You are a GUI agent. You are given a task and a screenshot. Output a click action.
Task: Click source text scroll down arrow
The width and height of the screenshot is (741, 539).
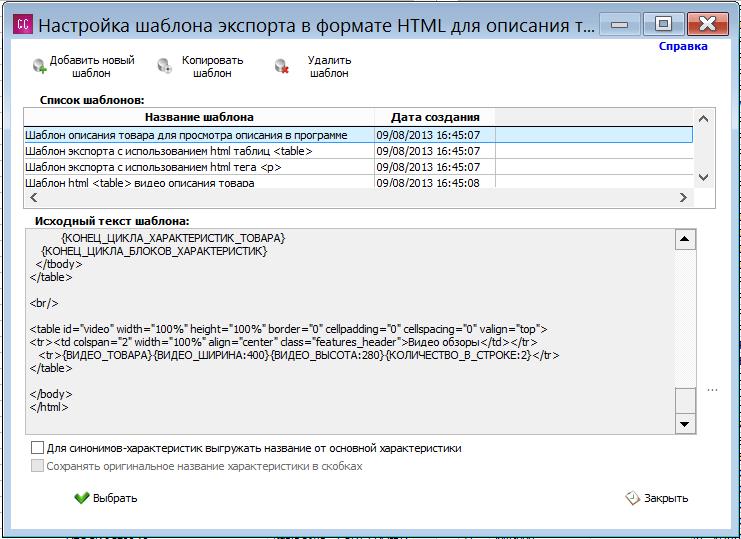[x=685, y=424]
